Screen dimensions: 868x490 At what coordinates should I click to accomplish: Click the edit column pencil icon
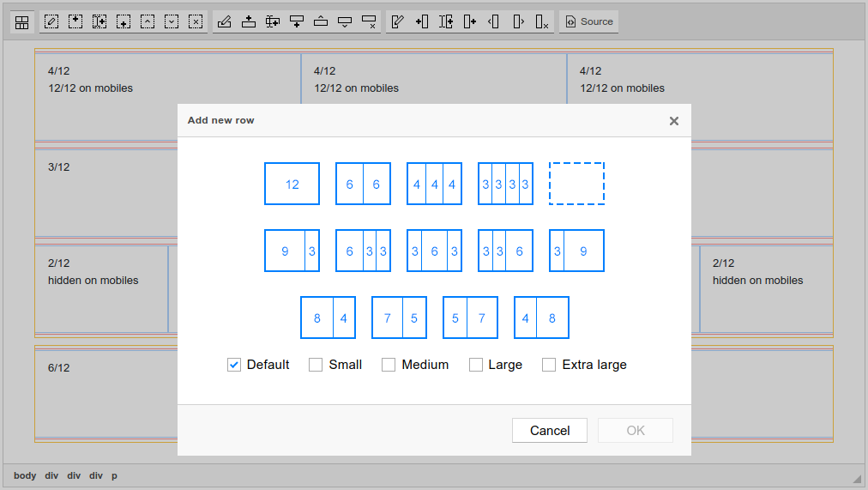(x=397, y=22)
